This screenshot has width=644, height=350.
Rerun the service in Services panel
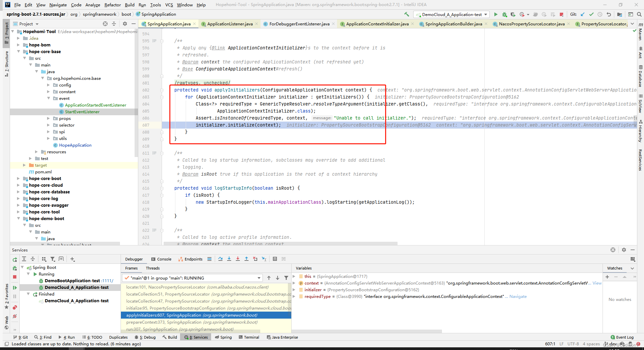tap(15, 259)
